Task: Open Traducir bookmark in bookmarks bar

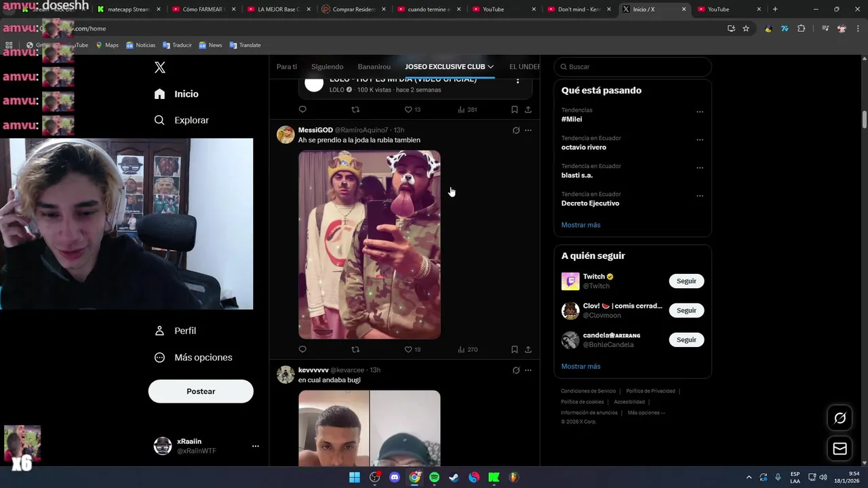Action: point(177,45)
